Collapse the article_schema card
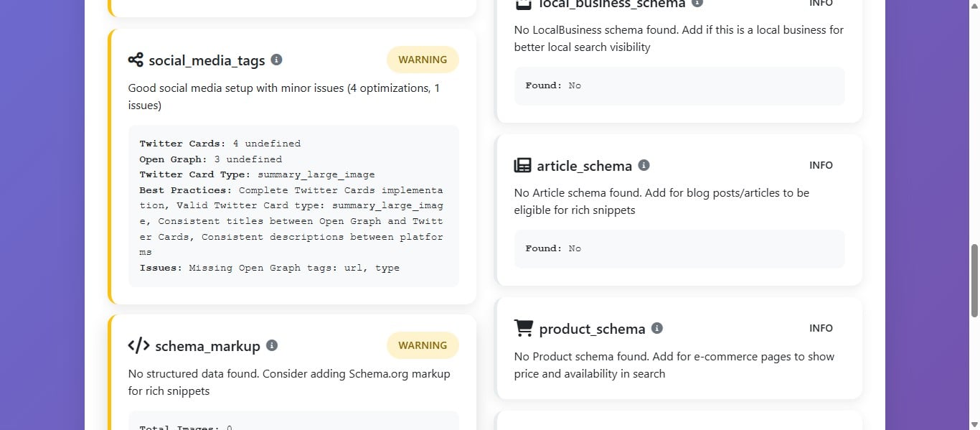This screenshot has height=430, width=980. click(x=585, y=165)
